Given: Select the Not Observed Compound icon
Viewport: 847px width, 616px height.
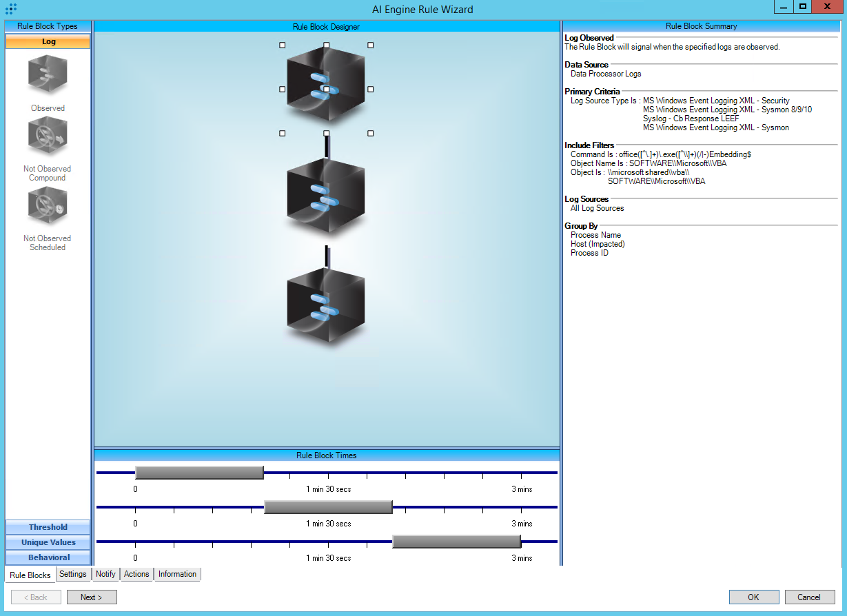Looking at the screenshot, I should tap(48, 136).
